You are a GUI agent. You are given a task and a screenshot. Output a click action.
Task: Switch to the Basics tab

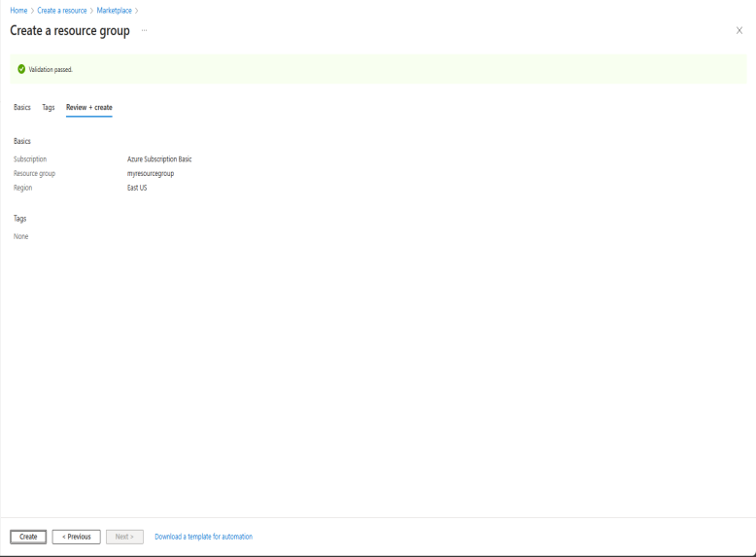point(22,107)
